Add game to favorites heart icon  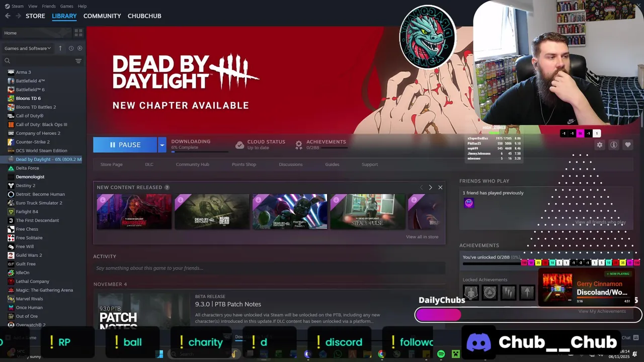click(628, 145)
